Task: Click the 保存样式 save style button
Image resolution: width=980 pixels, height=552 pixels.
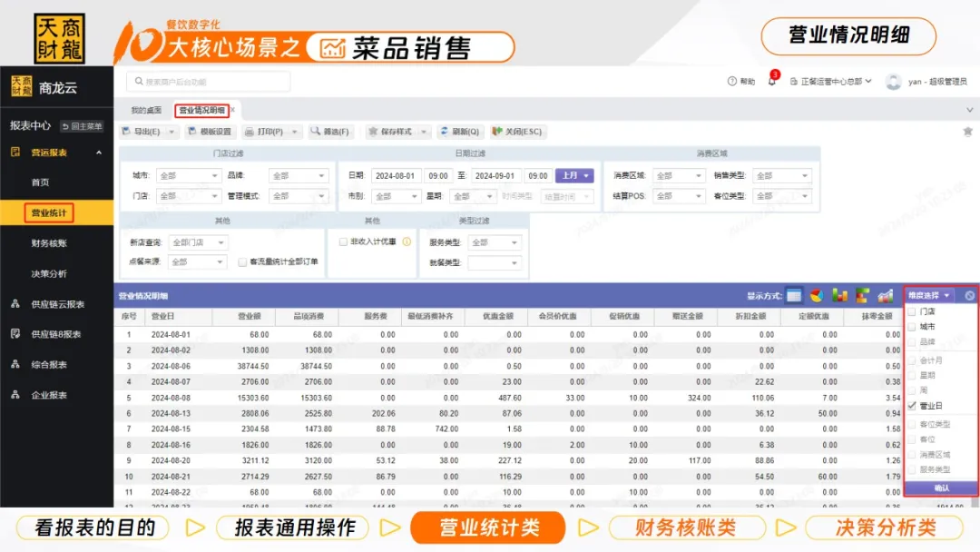Action: (x=390, y=132)
